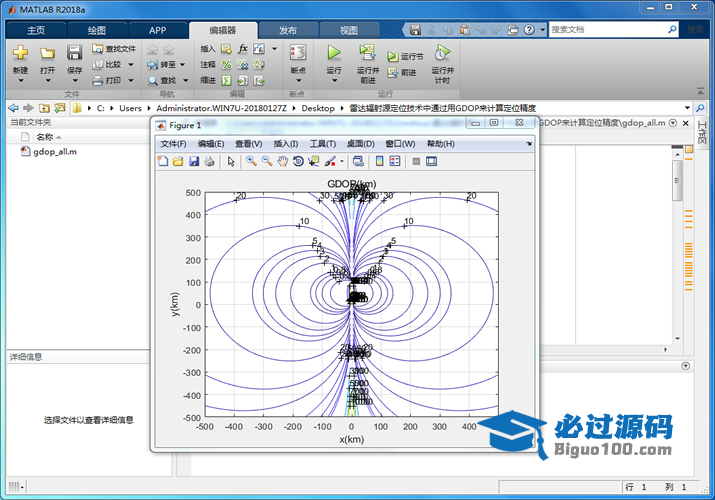The width and height of the screenshot is (715, 500).
Task: Switch to the 绘图 (Plots) ribbon tab
Action: [x=97, y=30]
